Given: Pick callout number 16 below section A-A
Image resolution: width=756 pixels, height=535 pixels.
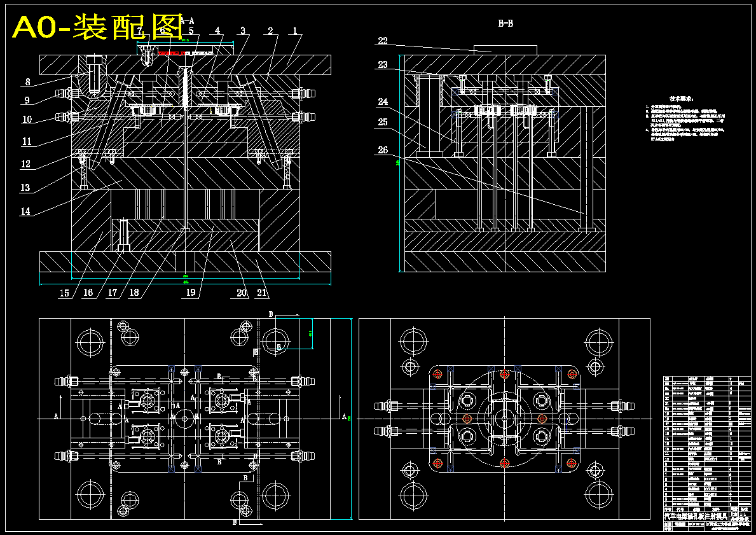Looking at the screenshot, I should point(88,293).
